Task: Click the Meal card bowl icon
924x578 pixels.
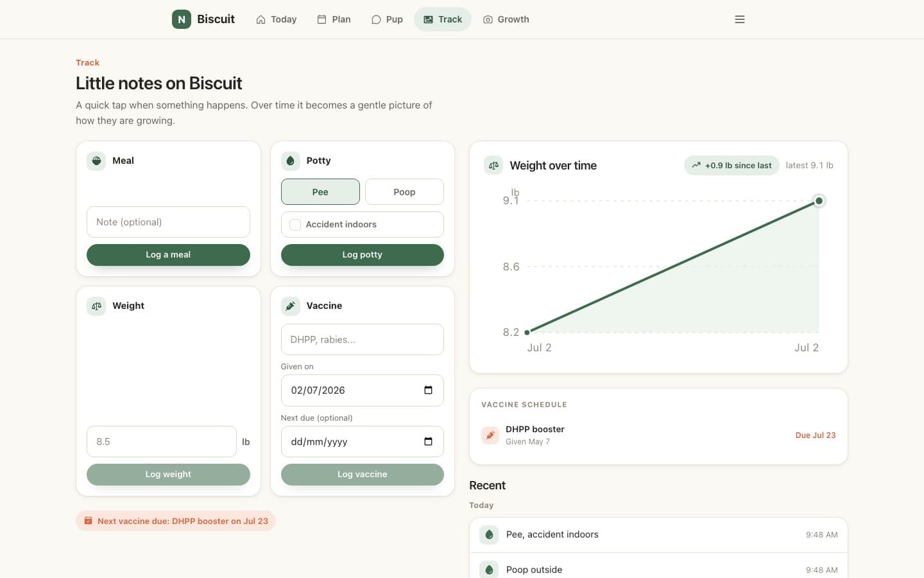Action: [96, 161]
